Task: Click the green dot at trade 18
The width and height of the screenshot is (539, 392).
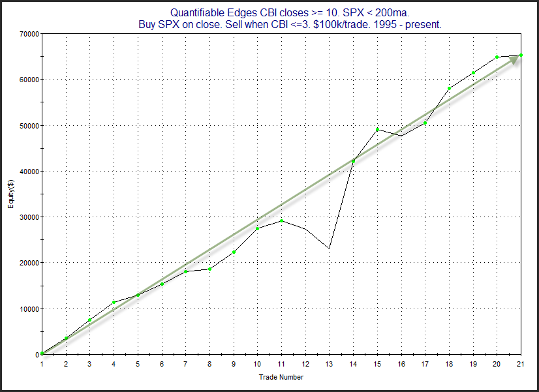Action: (x=450, y=88)
